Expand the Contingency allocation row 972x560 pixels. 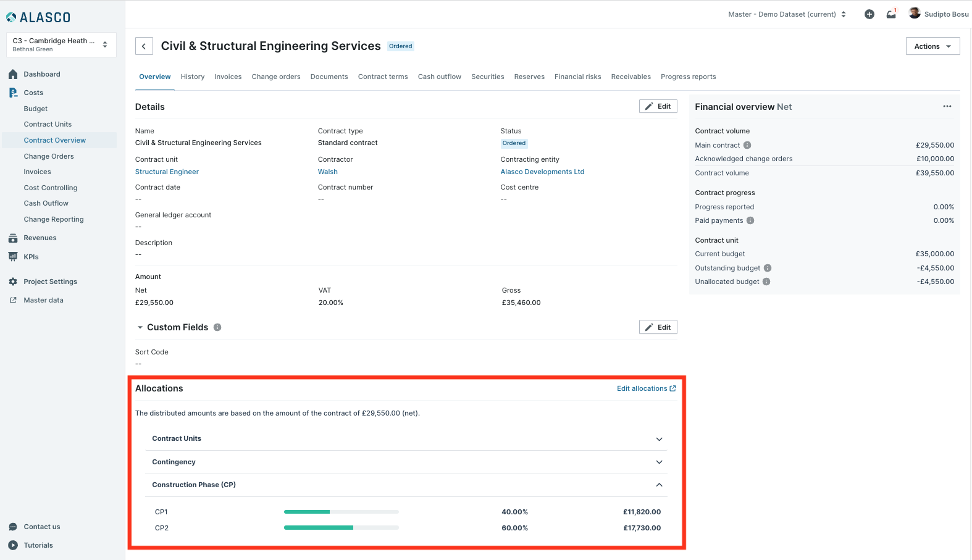click(659, 462)
